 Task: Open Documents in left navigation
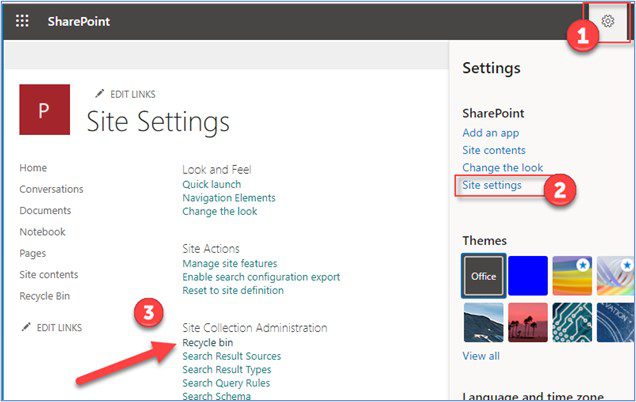pos(45,210)
